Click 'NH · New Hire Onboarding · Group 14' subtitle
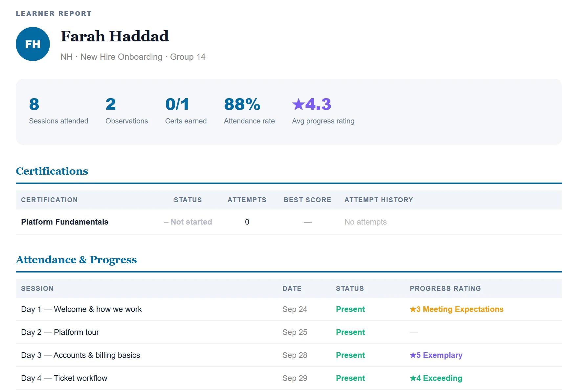 coord(133,57)
